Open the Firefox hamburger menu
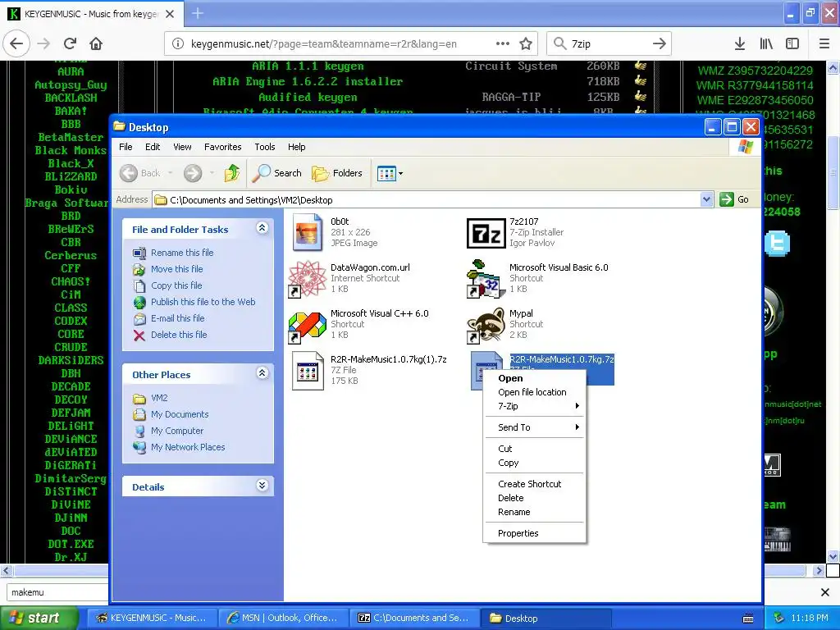Viewport: 840px width, 630px height. tap(824, 44)
